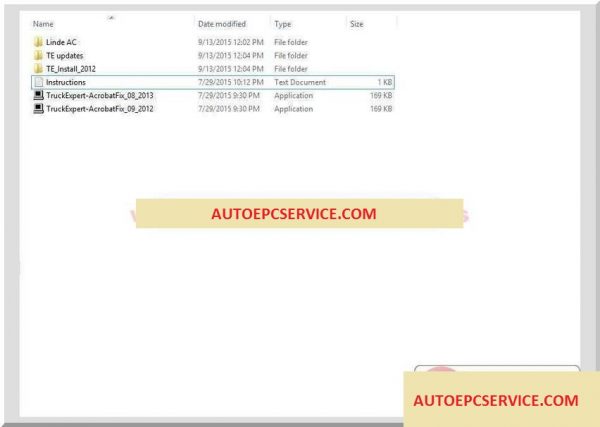This screenshot has height=427, width=600.
Task: Sort by the Type column header
Action: pos(283,24)
